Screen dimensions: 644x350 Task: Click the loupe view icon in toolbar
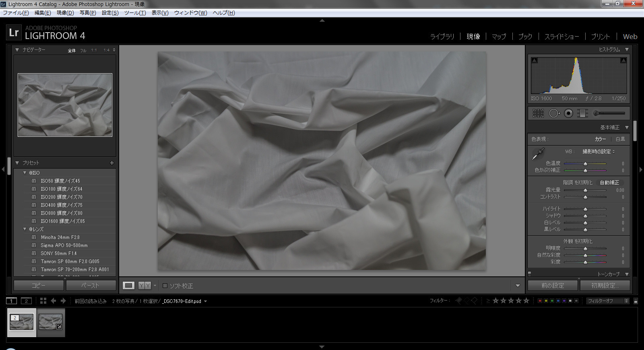coord(128,286)
